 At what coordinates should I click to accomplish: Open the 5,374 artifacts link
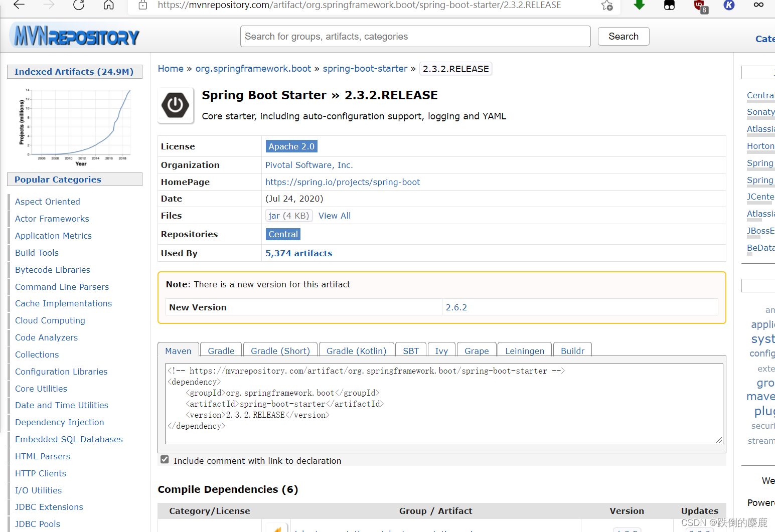(x=299, y=253)
